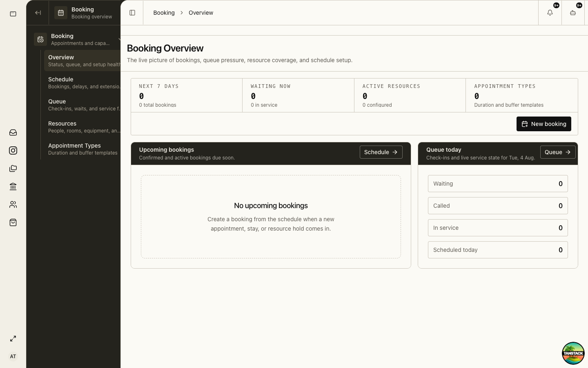Collapse sidebar with the left arrow icon
Image resolution: width=588 pixels, height=368 pixels.
point(38,13)
